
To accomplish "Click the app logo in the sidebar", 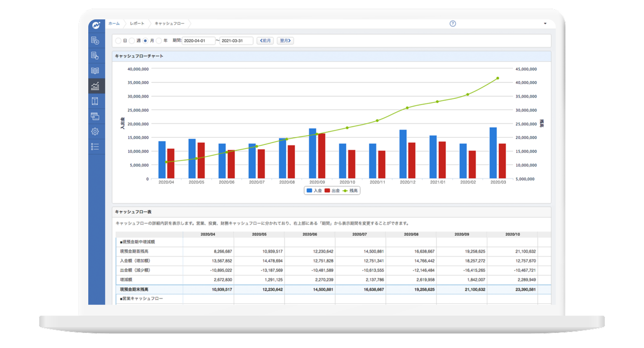I will click(96, 25).
